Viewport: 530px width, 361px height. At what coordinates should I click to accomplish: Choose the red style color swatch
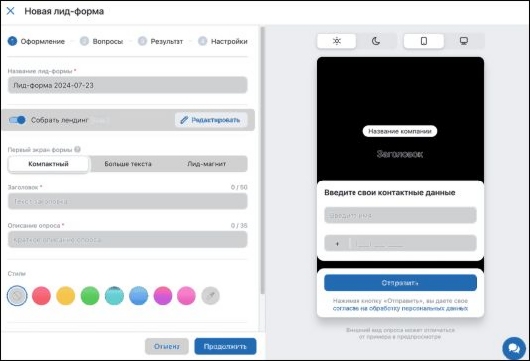[x=41, y=296]
